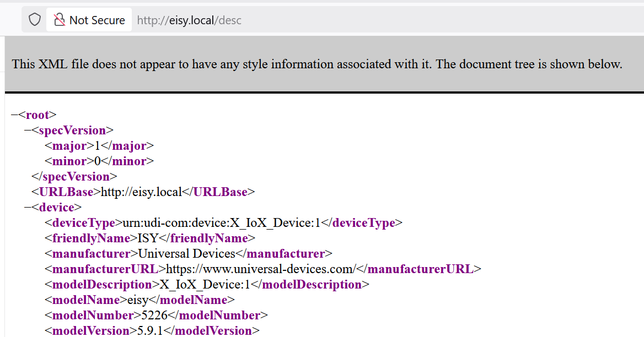Screen dimensions: 644x337
Task: Click the manufacturer Universal Devices line
Action: point(189,254)
